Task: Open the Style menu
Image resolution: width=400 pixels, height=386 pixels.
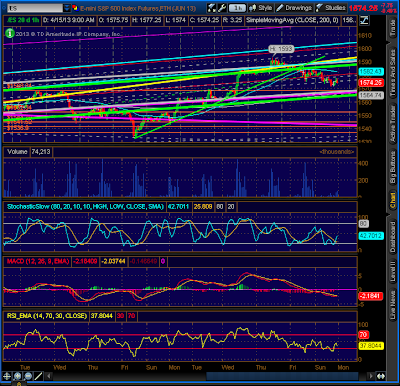Action: (x=261, y=8)
